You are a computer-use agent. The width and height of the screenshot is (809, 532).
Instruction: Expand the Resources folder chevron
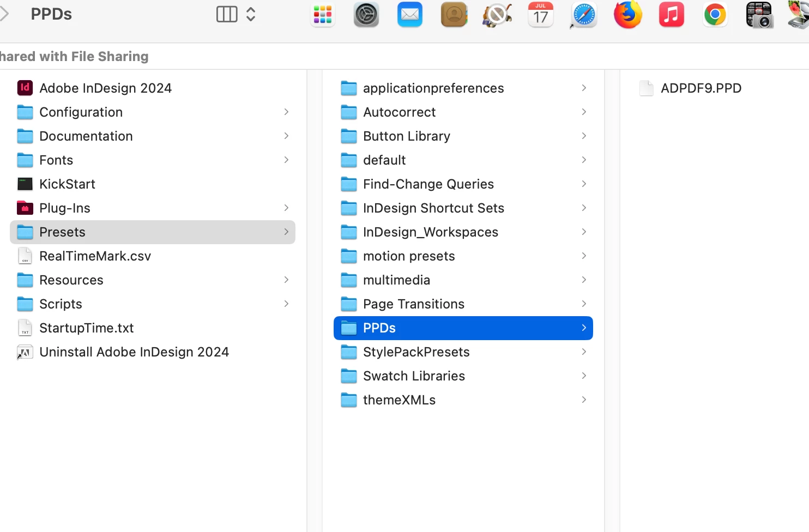(286, 280)
